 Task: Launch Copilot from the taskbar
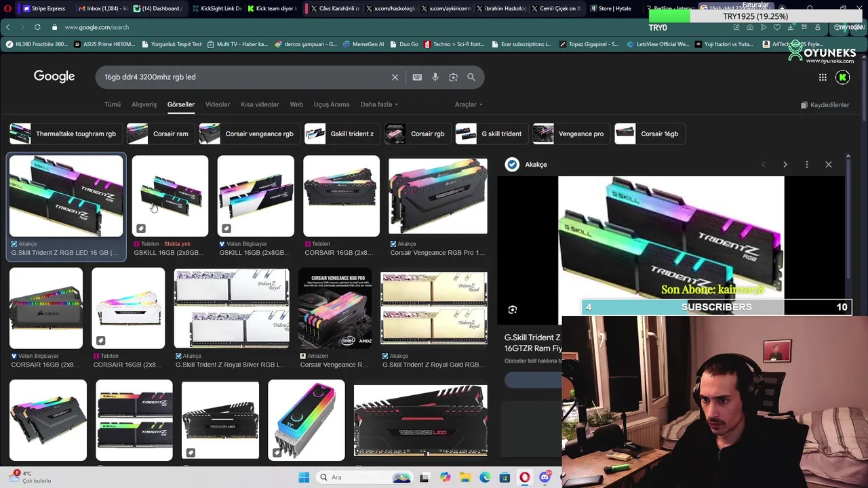click(x=445, y=477)
